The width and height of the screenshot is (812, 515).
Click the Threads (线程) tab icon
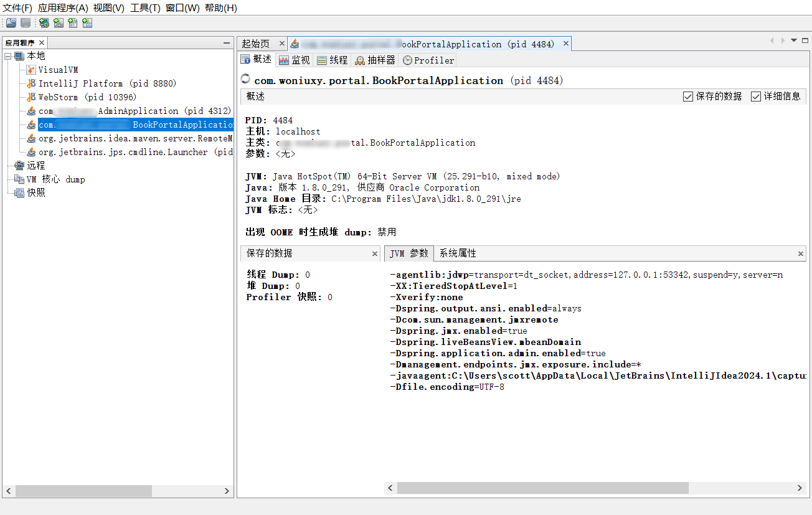(322, 60)
